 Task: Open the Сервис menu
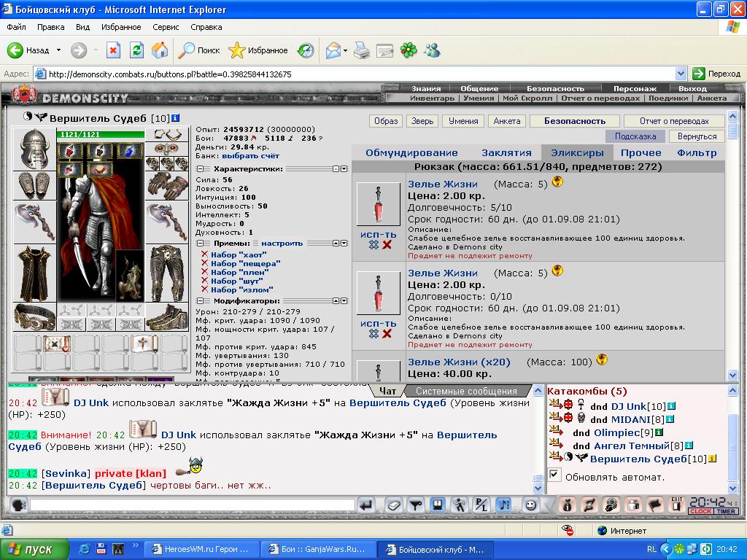166,27
